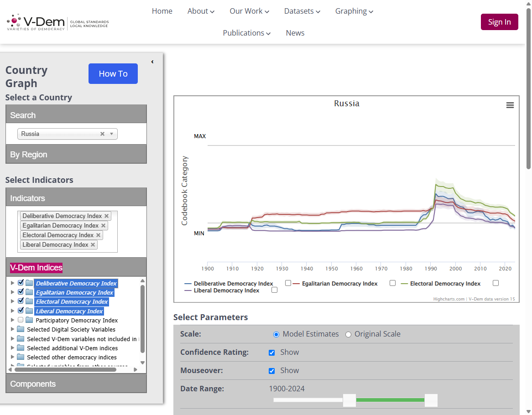The width and height of the screenshot is (532, 415).
Task: Remove Electoral Democracy Index tag
Action: (x=98, y=235)
